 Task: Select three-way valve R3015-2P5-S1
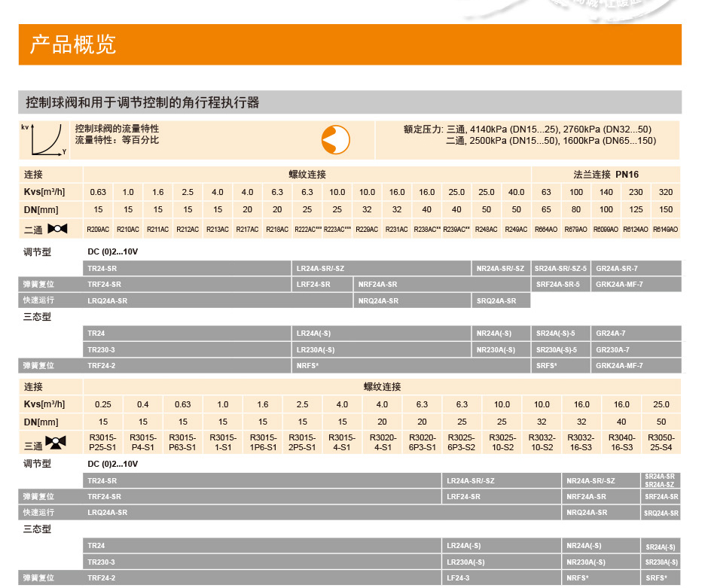click(x=303, y=443)
